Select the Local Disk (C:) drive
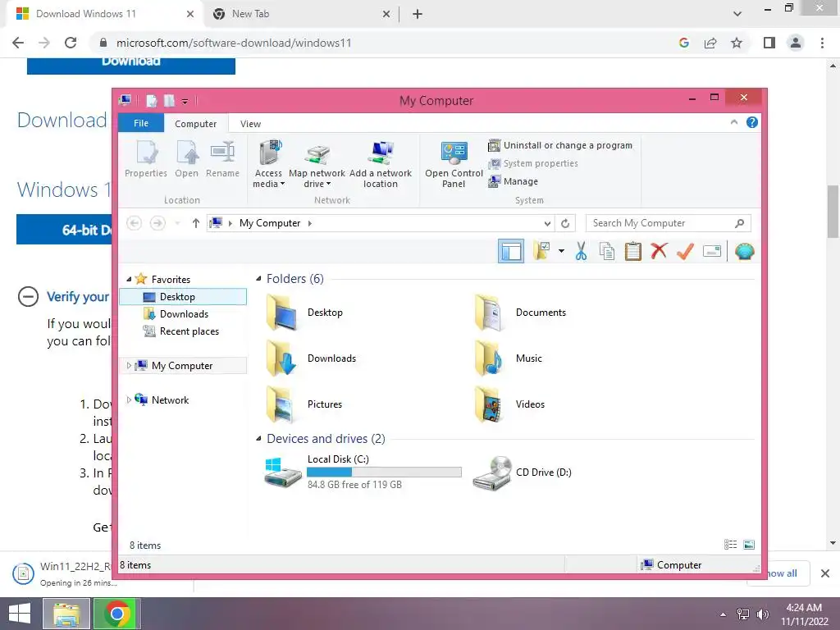Image resolution: width=840 pixels, height=630 pixels. tap(363, 472)
